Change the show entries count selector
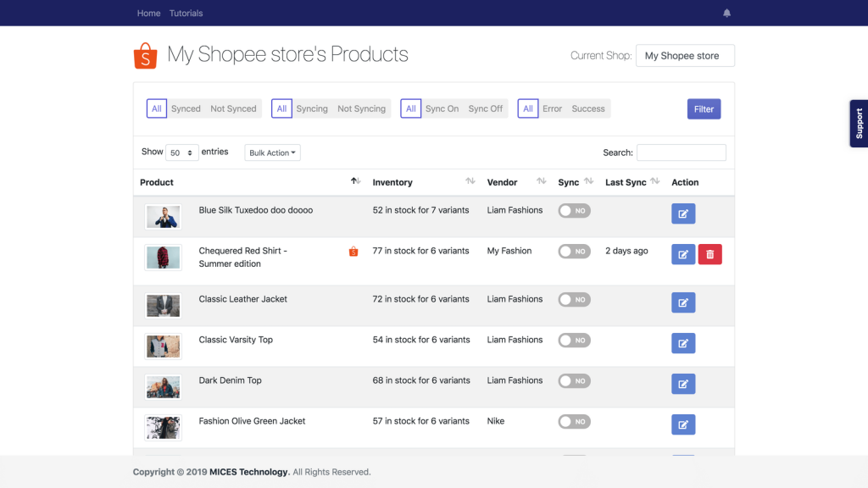 (x=181, y=152)
